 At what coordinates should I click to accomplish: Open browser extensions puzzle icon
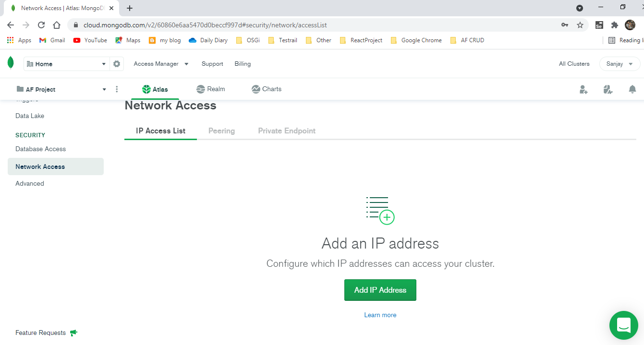tap(614, 25)
